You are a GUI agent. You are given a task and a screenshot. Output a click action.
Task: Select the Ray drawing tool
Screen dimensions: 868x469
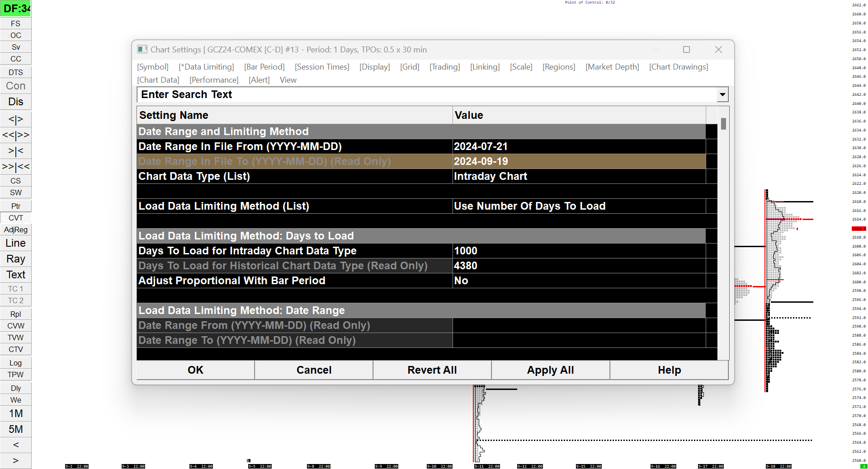tap(15, 259)
